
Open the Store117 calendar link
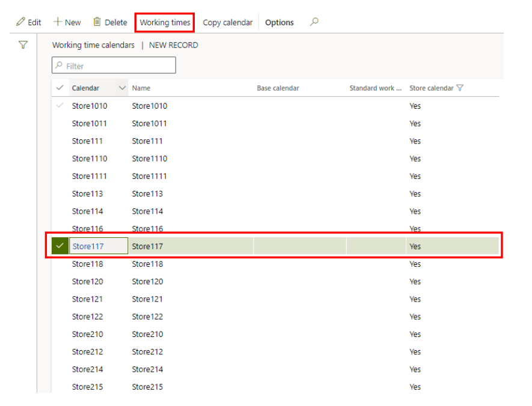pos(87,246)
